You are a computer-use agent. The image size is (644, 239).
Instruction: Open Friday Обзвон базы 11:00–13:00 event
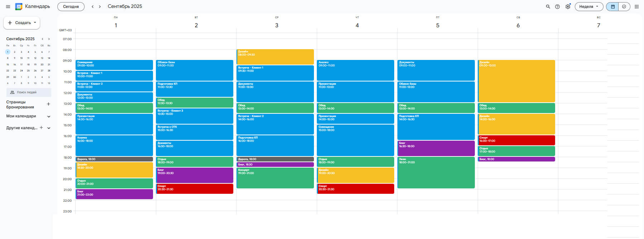pos(436,92)
